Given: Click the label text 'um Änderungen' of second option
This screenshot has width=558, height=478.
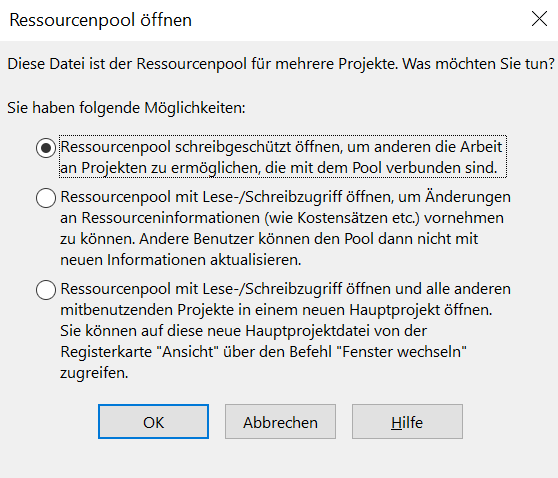Looking at the screenshot, I should click(x=454, y=196).
